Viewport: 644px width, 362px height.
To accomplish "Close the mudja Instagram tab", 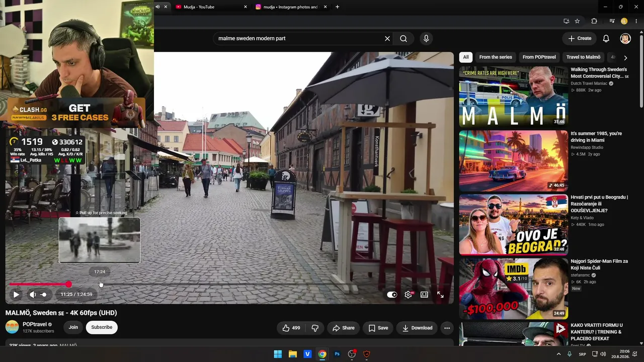I will coord(325,7).
